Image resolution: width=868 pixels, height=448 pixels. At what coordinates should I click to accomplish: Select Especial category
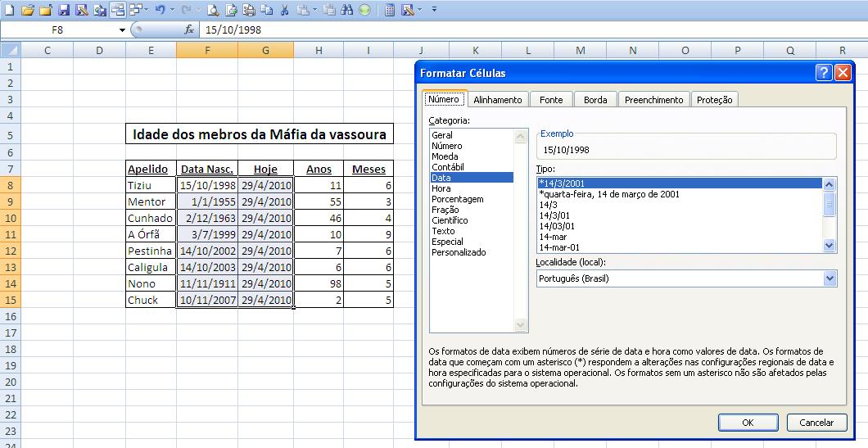point(471,242)
